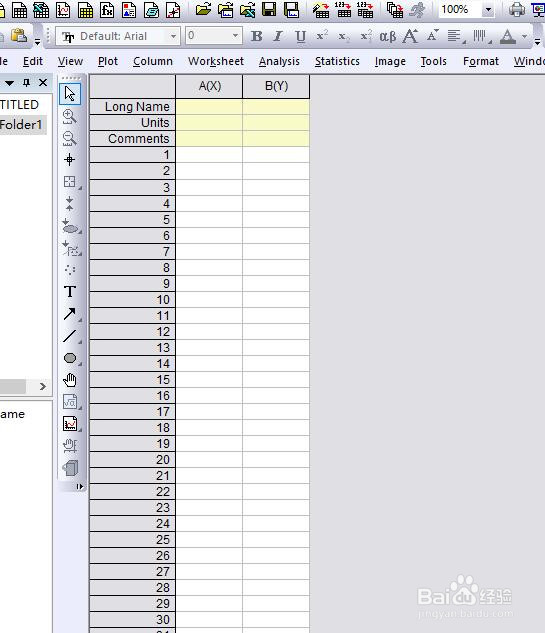Open the Plot menu

click(108, 61)
